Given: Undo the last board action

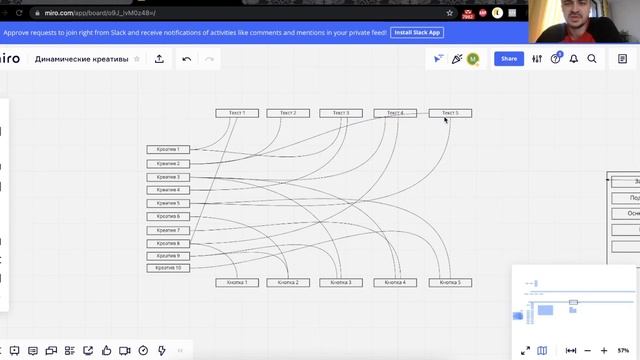Looking at the screenshot, I should [x=187, y=59].
